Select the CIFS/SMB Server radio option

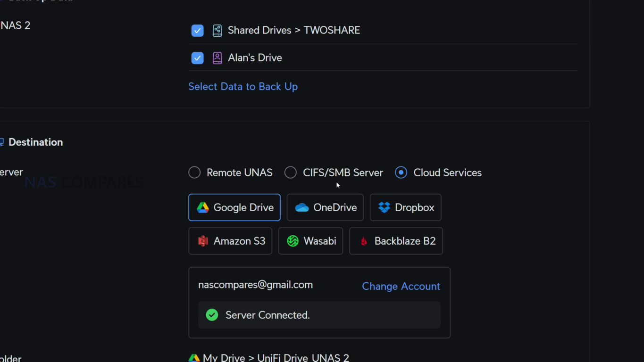pos(291,173)
